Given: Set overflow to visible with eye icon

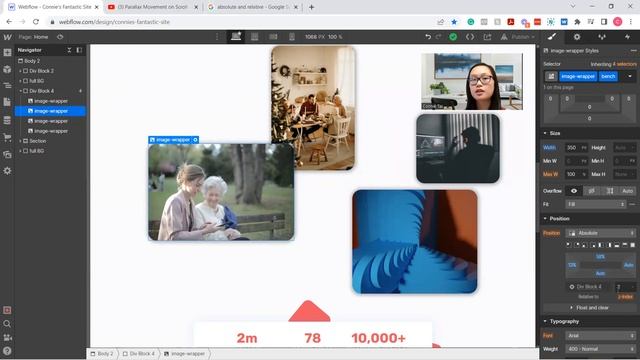Looking at the screenshot, I should click(574, 191).
